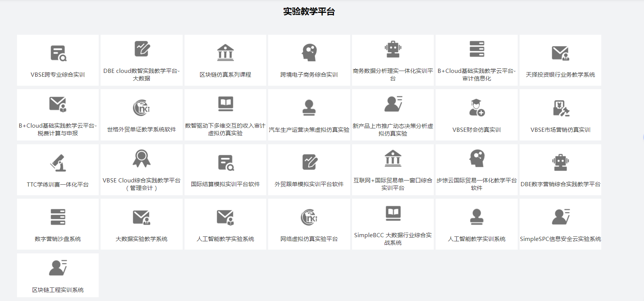Click the B+Cloud审计信息化 text label
The image size is (644, 301).
pyautogui.click(x=476, y=74)
